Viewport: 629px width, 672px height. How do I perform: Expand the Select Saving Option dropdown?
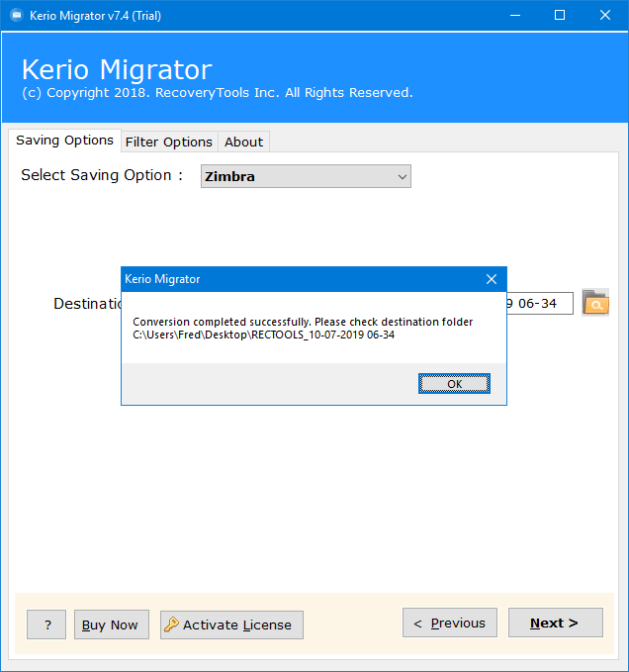(306, 176)
